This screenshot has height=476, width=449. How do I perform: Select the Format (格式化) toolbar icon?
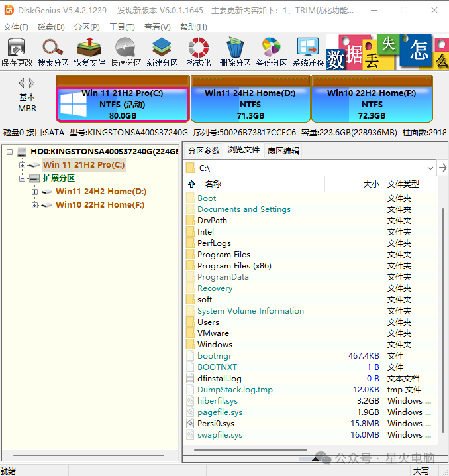[x=199, y=52]
